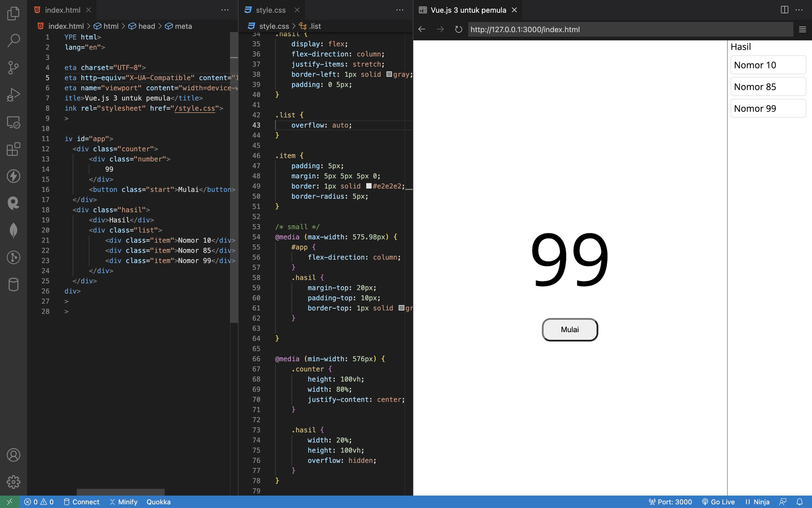Click the Minify status bar button
Screen dimensions: 812x508
[x=124, y=502]
